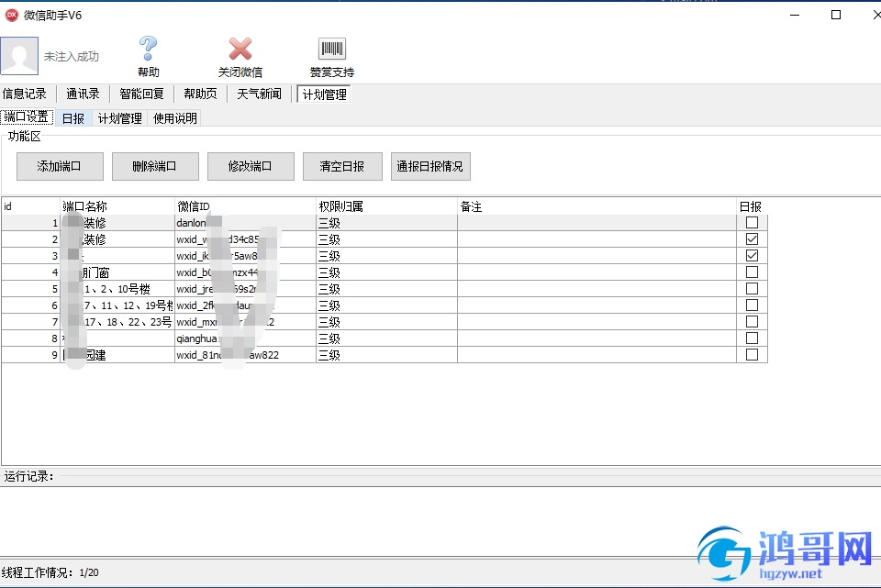
Task: Click the 权限归属 column header
Action: pyautogui.click(x=387, y=206)
